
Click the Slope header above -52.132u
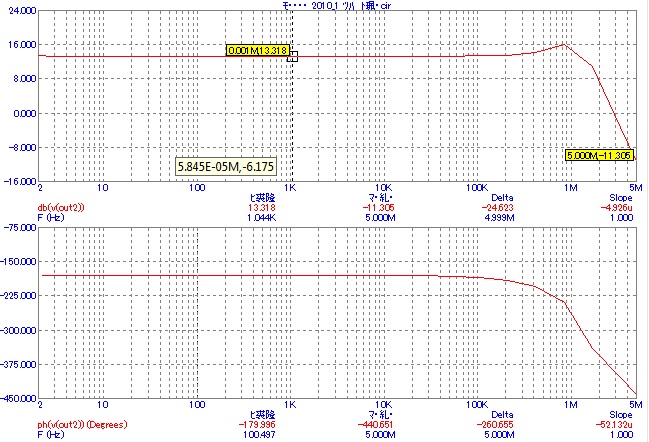621,414
